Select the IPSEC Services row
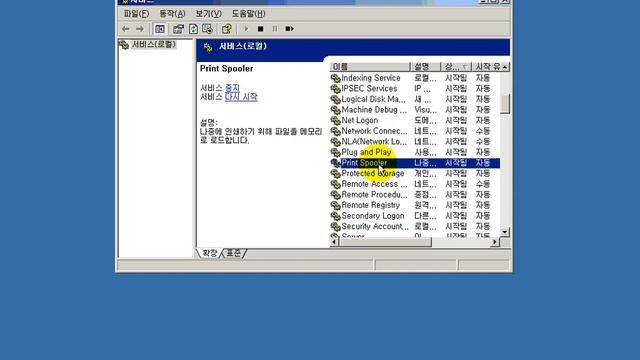The height and width of the screenshot is (360, 640). (415, 89)
